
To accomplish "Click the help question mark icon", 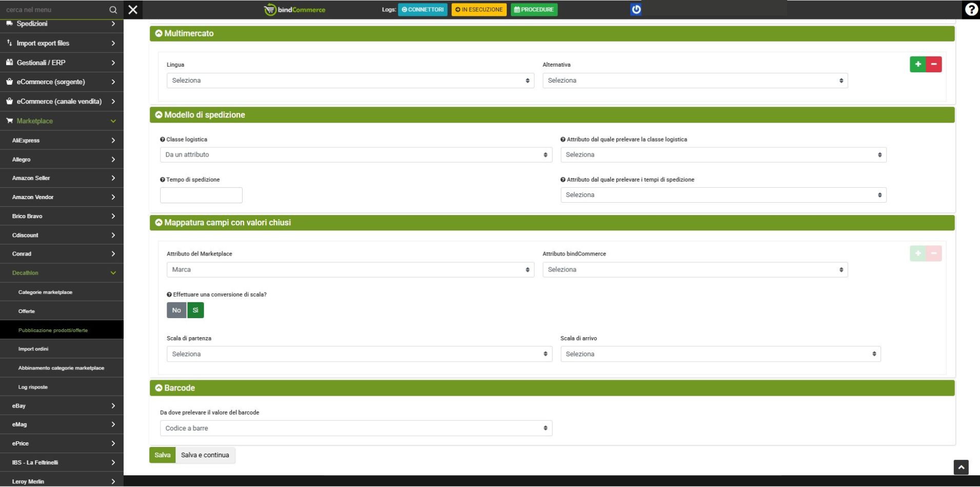I will [x=971, y=10].
